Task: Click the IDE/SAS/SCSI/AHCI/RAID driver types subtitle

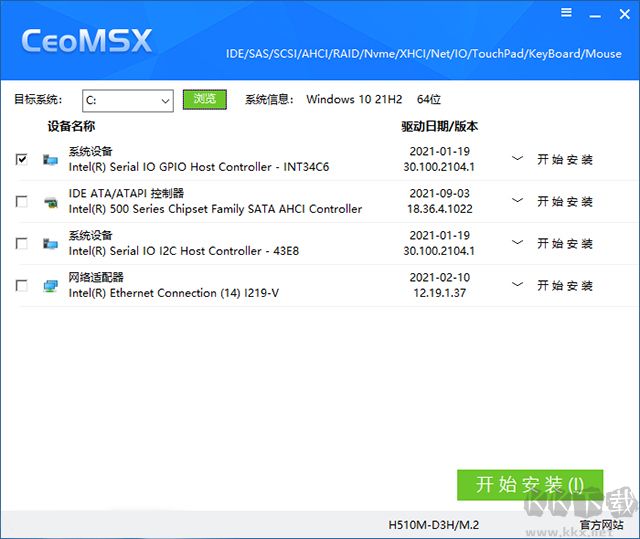Action: tap(424, 54)
